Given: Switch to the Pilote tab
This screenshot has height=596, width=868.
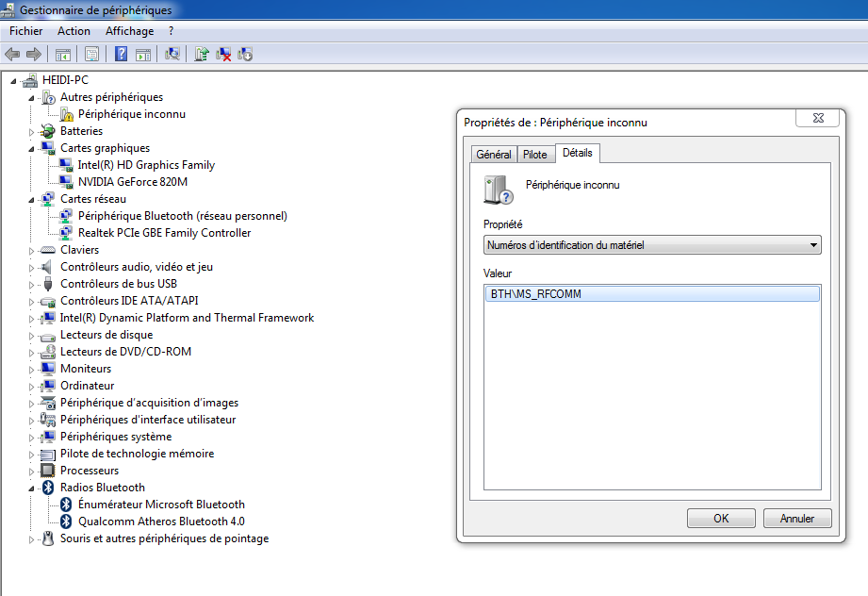Looking at the screenshot, I should coord(534,155).
